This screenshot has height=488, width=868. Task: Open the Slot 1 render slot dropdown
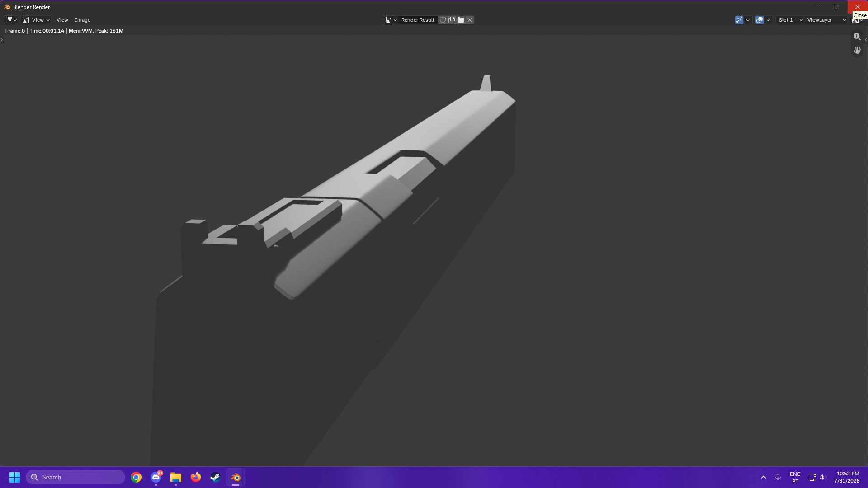(790, 20)
